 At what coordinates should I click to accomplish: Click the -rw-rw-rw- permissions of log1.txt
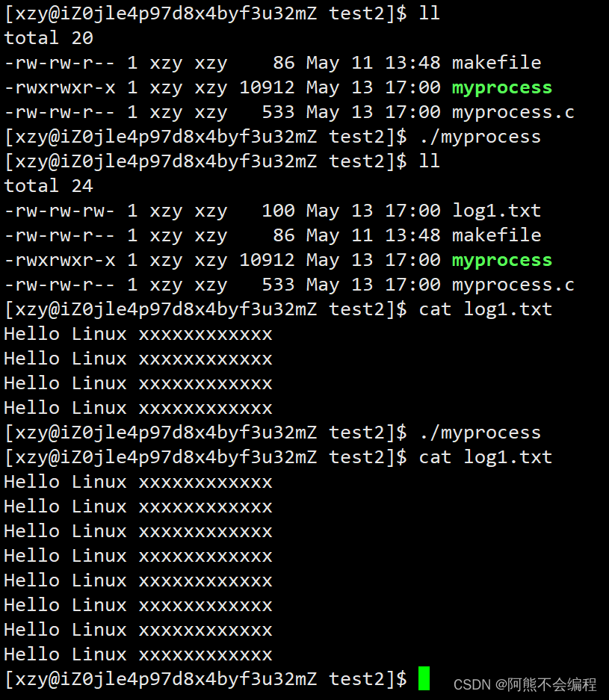coord(60,211)
